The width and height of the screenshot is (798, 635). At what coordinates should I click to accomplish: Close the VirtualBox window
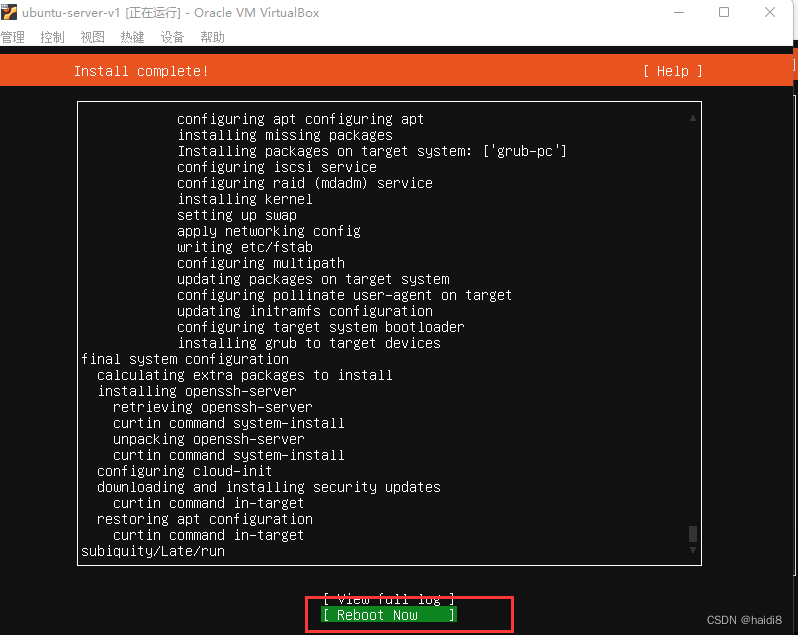coord(770,12)
